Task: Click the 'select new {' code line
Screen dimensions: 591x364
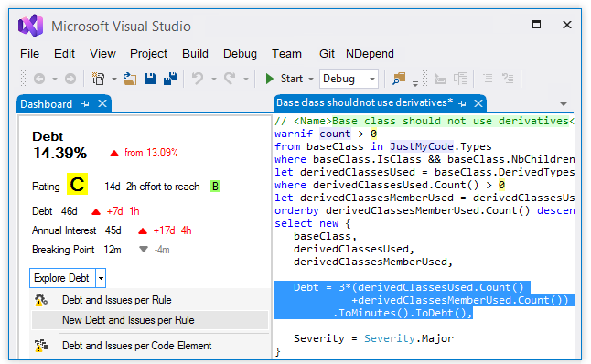Action: click(x=313, y=223)
